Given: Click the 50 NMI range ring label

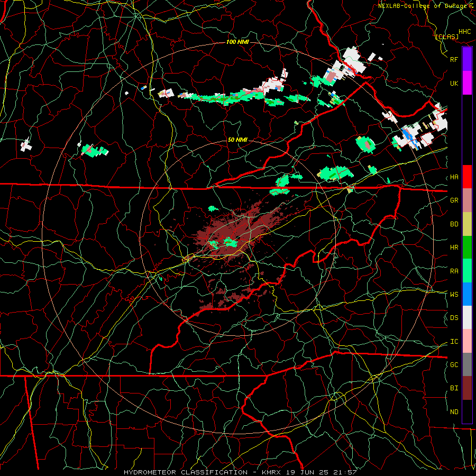Looking at the screenshot, I should (x=237, y=140).
